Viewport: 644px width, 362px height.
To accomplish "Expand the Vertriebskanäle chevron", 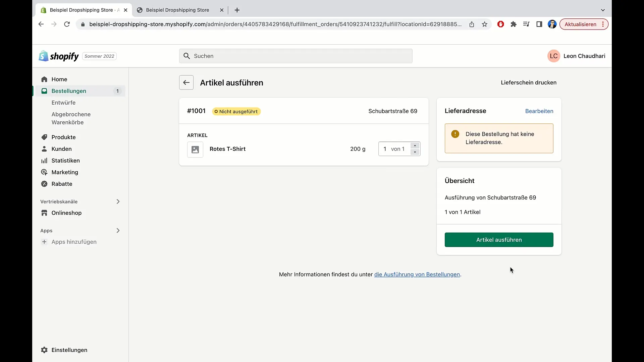I will pyautogui.click(x=118, y=201).
